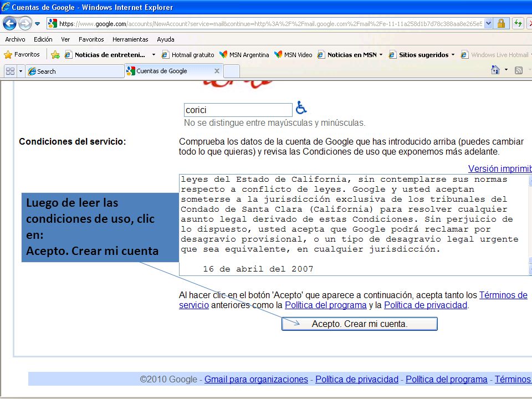Open Política de privacidad link in paragraph
532x399 pixels.
426,305
